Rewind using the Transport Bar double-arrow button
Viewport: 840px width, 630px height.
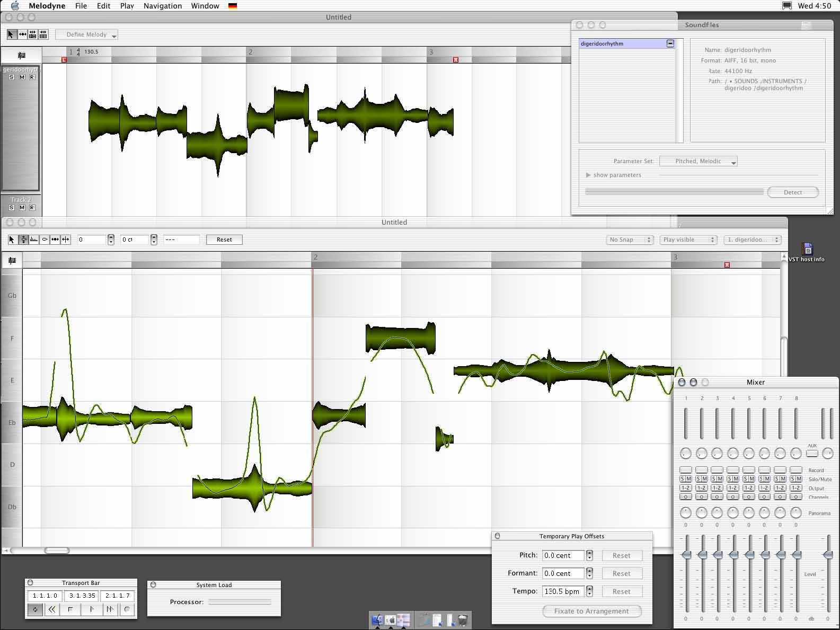pos(52,609)
